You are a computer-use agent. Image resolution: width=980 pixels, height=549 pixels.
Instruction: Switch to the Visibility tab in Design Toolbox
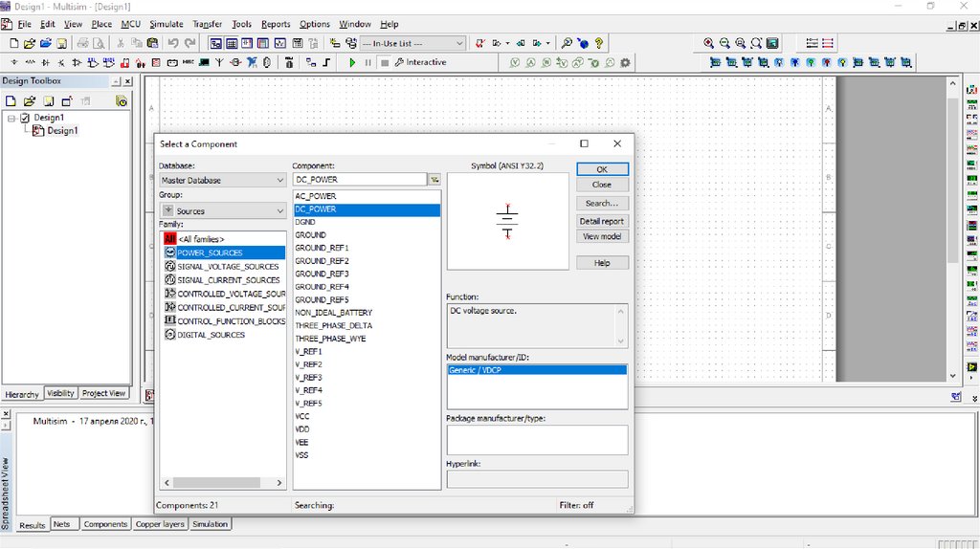pyautogui.click(x=60, y=393)
